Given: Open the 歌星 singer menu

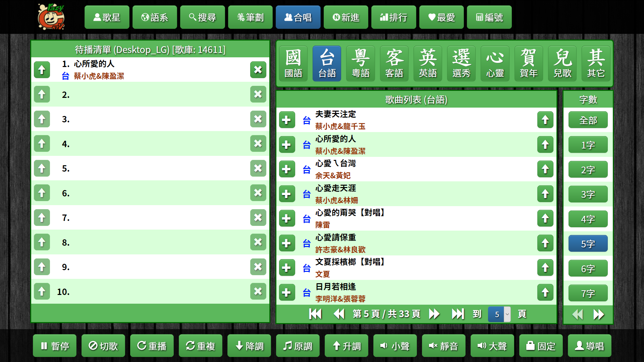Looking at the screenshot, I should point(107,17).
